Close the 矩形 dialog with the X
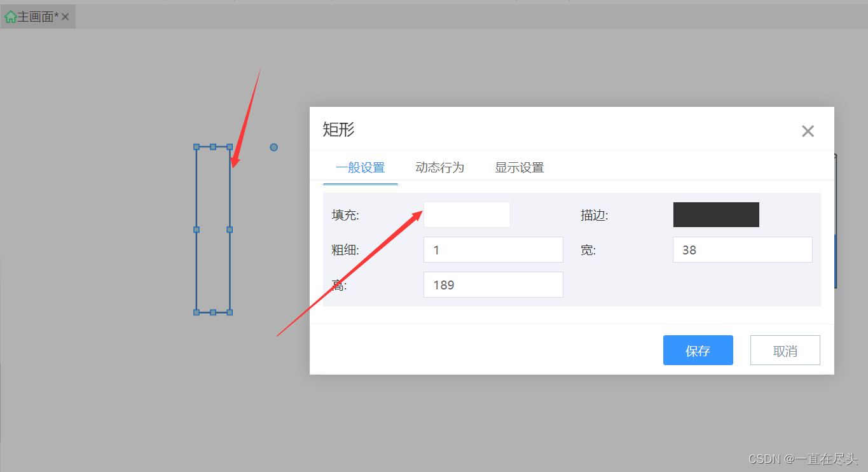 click(808, 131)
